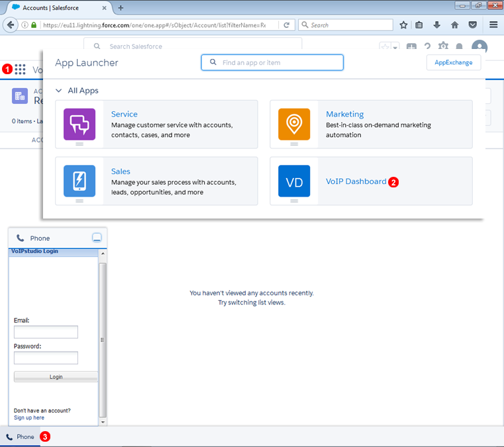Focus the Email field in VoIPstudio Login
Screen dimensions: 504x447
[x=46, y=332]
